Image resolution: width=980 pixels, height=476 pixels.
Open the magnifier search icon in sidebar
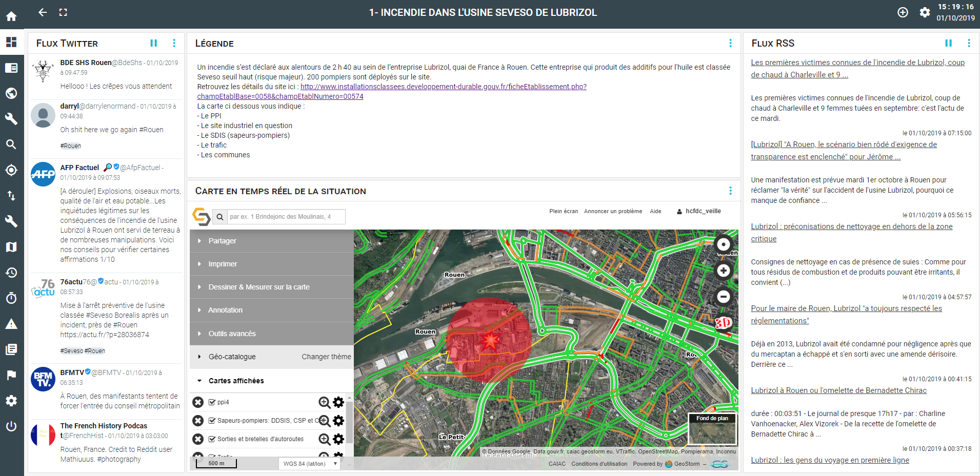click(11, 144)
